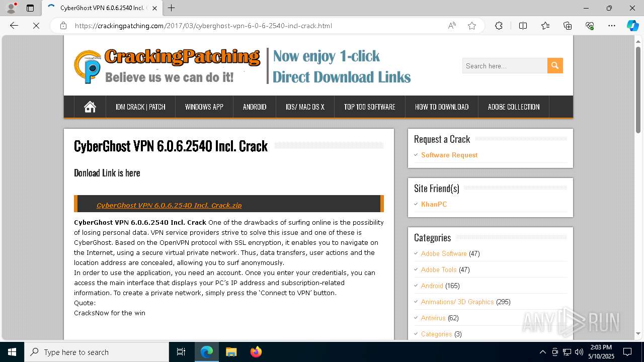The width and height of the screenshot is (644, 362).
Task: Click the article title heading
Action: pyautogui.click(x=171, y=146)
